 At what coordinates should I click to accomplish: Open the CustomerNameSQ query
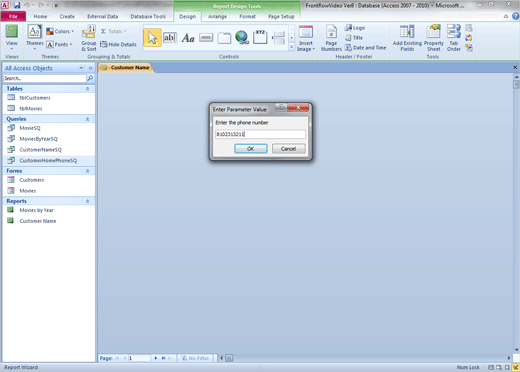click(x=40, y=150)
